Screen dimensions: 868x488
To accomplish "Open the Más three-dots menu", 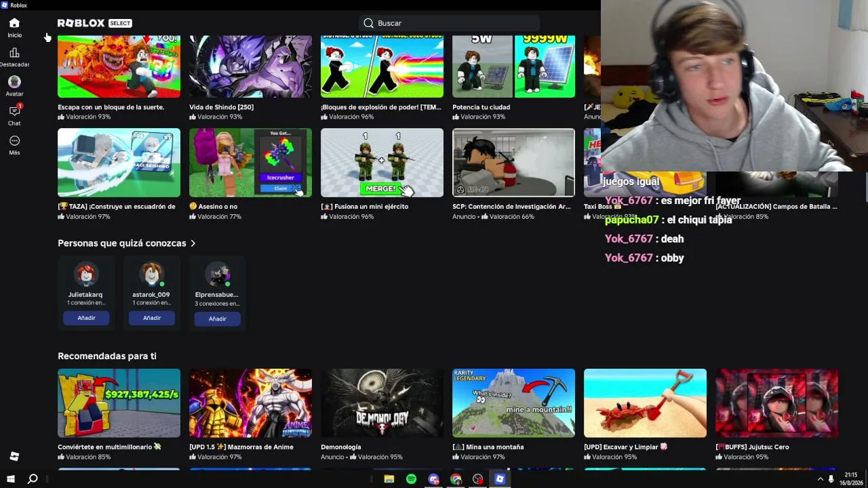I will pyautogui.click(x=14, y=145).
